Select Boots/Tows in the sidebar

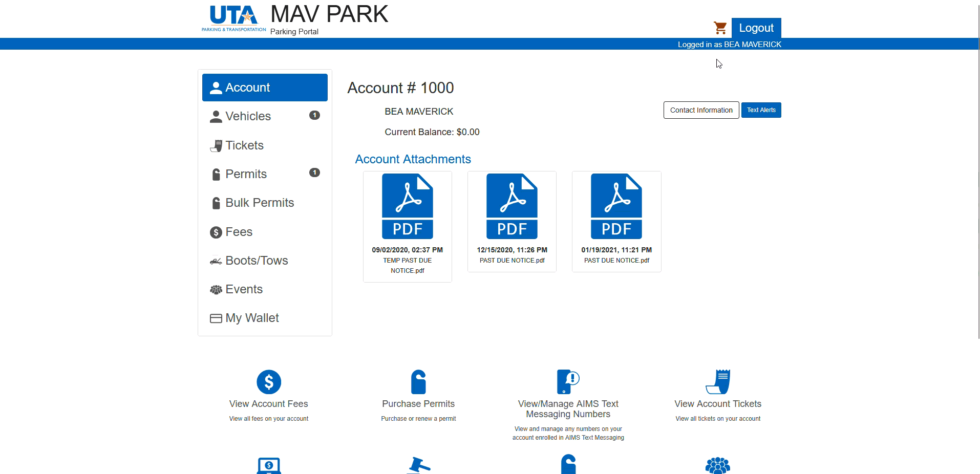click(257, 261)
